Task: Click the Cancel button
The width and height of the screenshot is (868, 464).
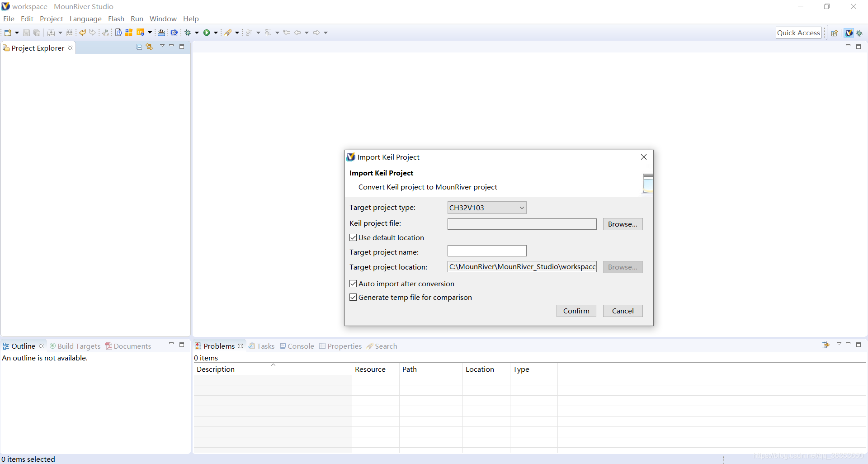Action: [623, 311]
